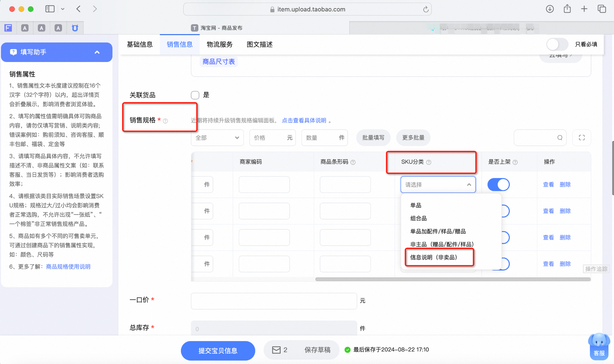Viewport: 614px width, 364px height.
Task: Click the page vertical scrollbar thumb
Action: click(613, 168)
